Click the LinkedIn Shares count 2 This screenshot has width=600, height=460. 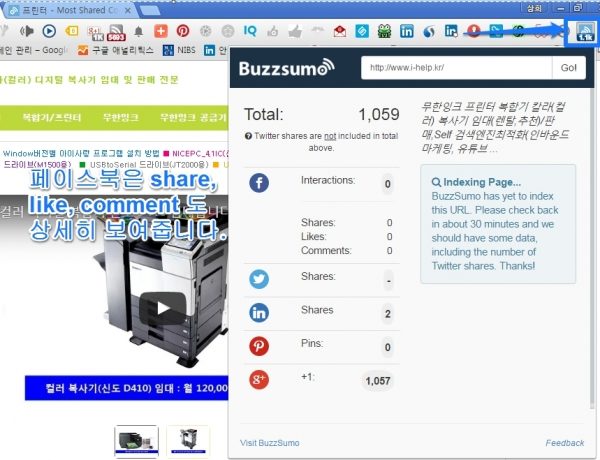pos(388,314)
